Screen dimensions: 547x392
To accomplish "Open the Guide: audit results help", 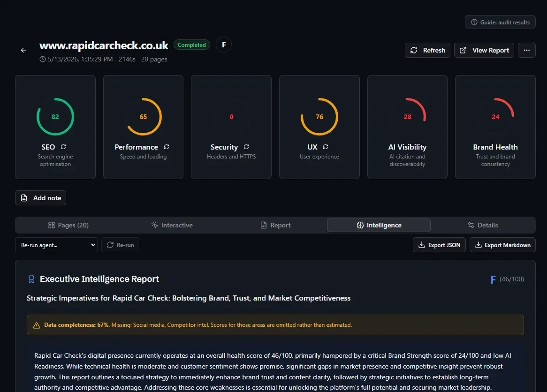I will pos(500,23).
